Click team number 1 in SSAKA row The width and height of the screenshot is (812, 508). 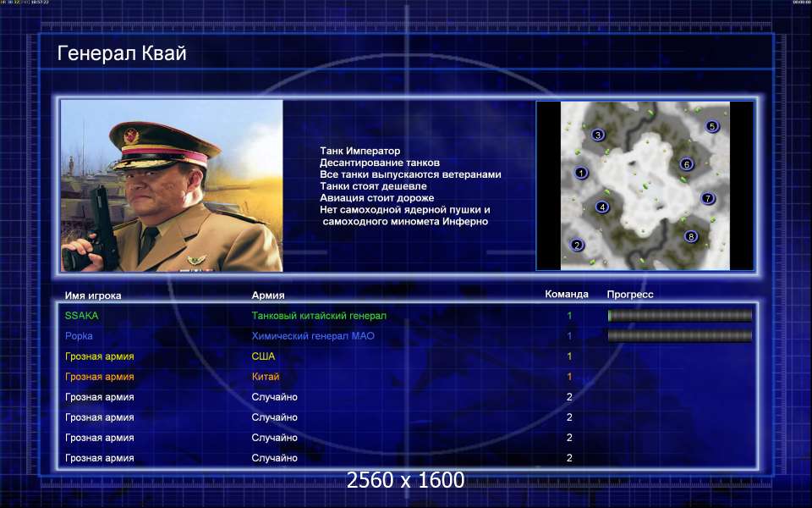[x=569, y=315]
